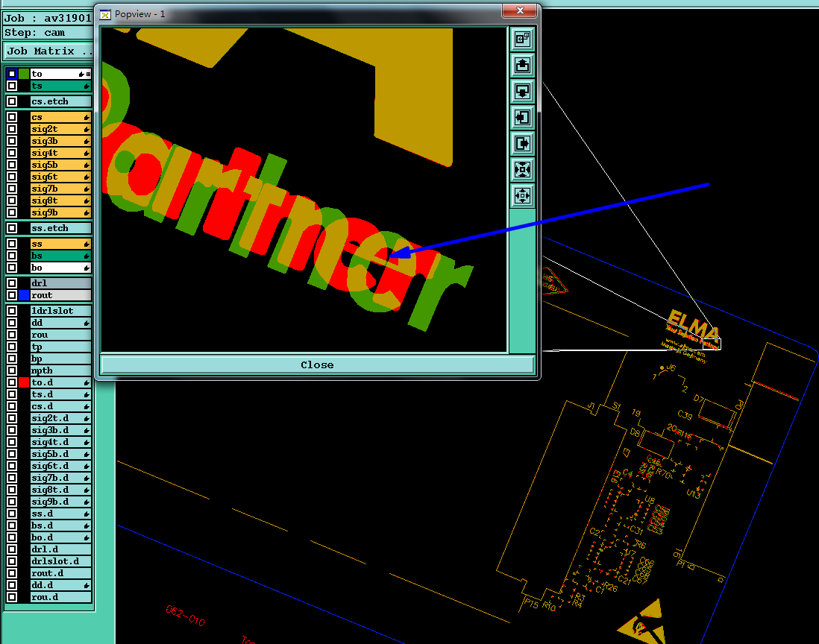Pan the Popview right with the right-arrow icon
Viewport: 819px width, 644px height.
(522, 144)
